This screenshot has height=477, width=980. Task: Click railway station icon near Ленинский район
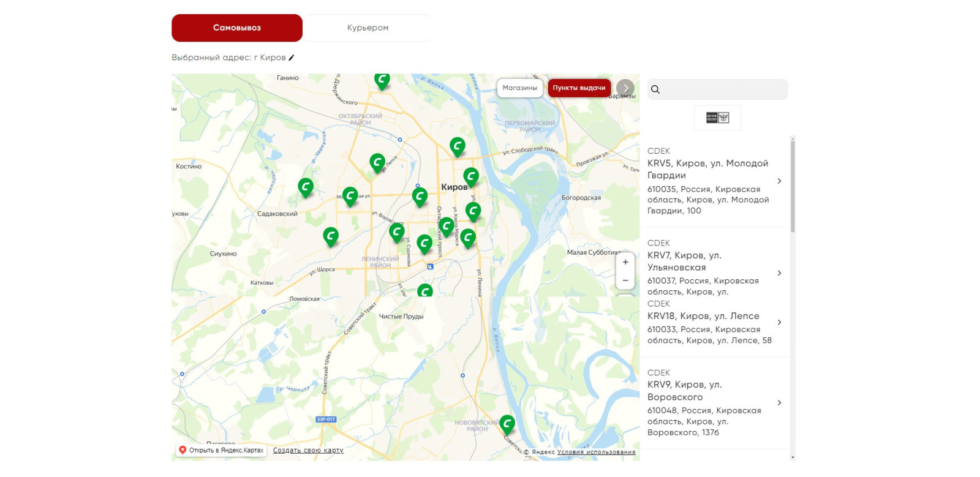[430, 266]
